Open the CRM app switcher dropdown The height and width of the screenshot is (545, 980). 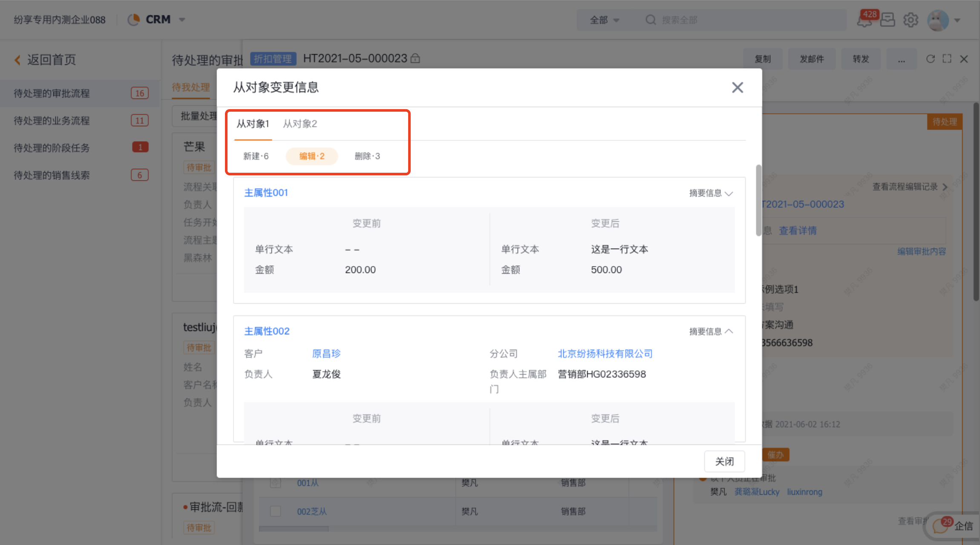(182, 20)
